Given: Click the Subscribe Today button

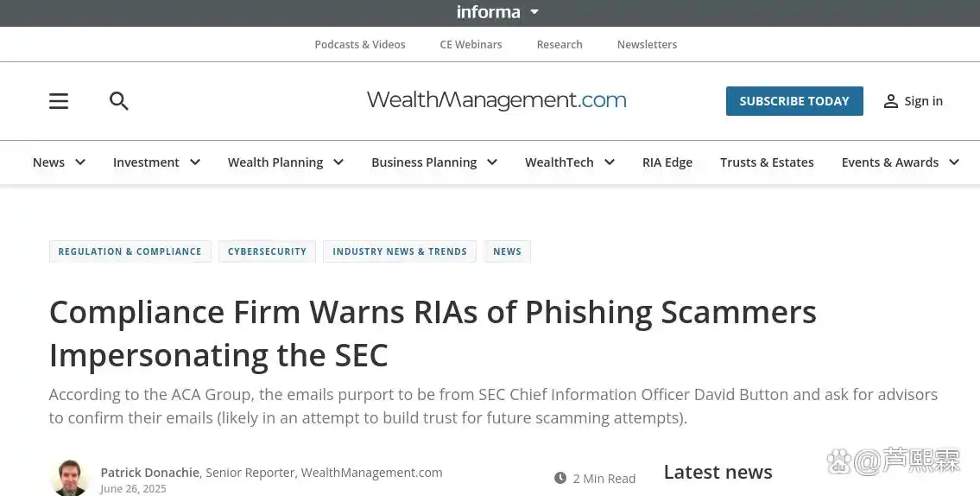Looking at the screenshot, I should click(794, 101).
